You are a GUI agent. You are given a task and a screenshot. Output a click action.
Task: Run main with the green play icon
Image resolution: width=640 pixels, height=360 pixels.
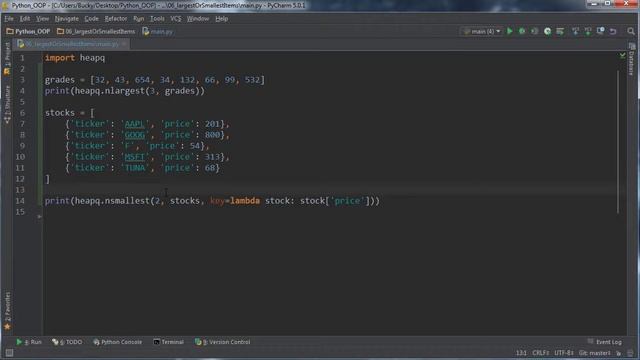pos(509,31)
